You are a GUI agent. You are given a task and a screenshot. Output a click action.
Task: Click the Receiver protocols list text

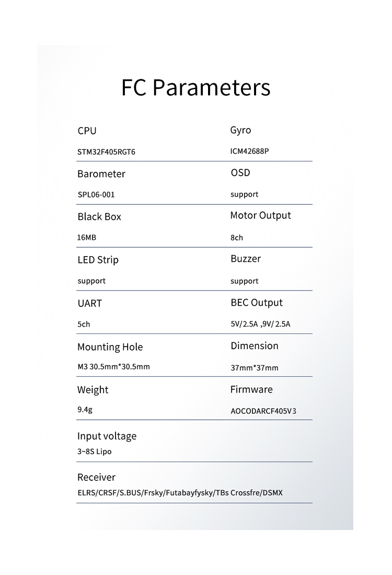[x=180, y=493]
